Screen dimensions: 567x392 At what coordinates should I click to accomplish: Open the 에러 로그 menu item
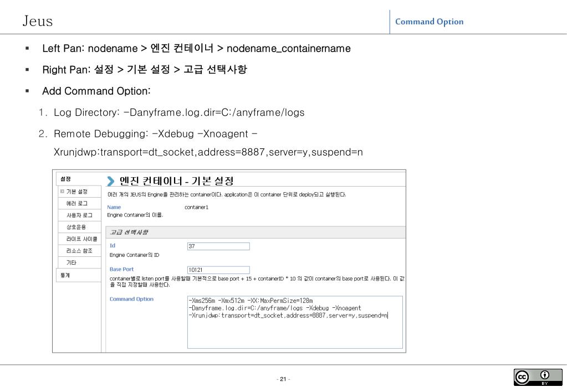(x=79, y=203)
